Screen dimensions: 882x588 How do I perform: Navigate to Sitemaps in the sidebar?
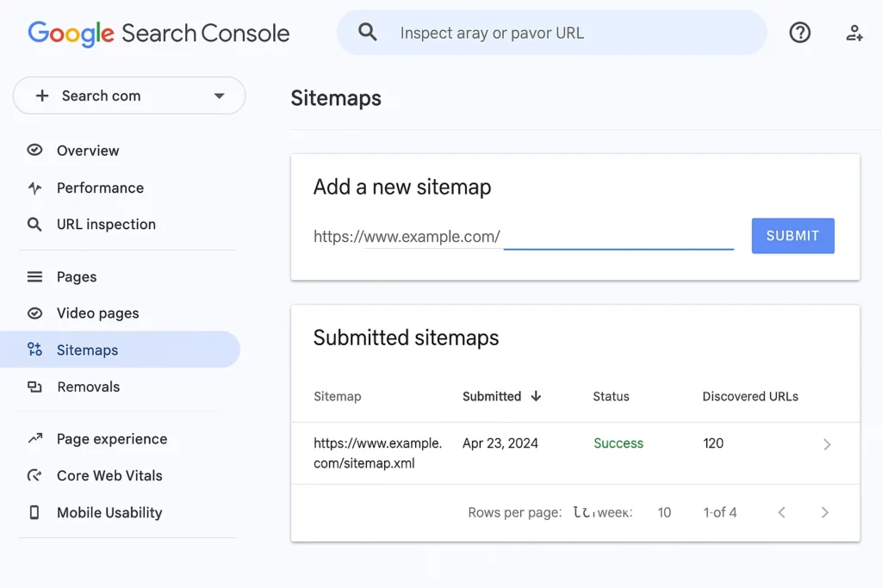coord(89,350)
